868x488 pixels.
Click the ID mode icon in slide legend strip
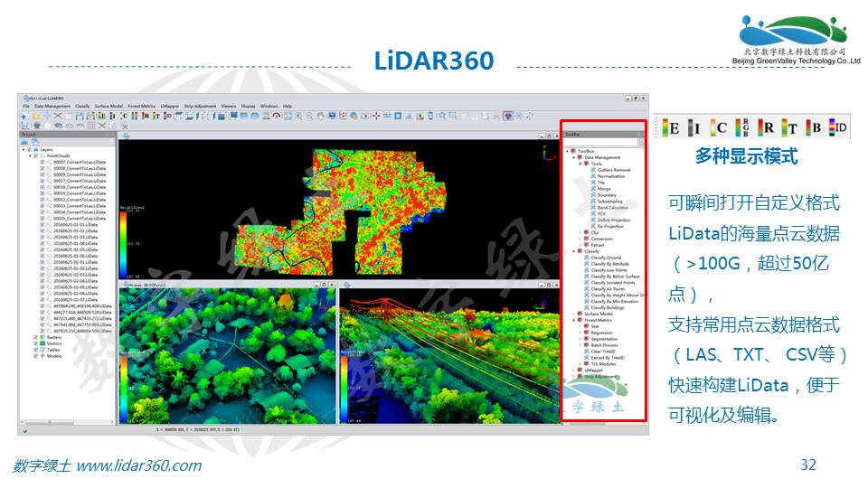[838, 127]
